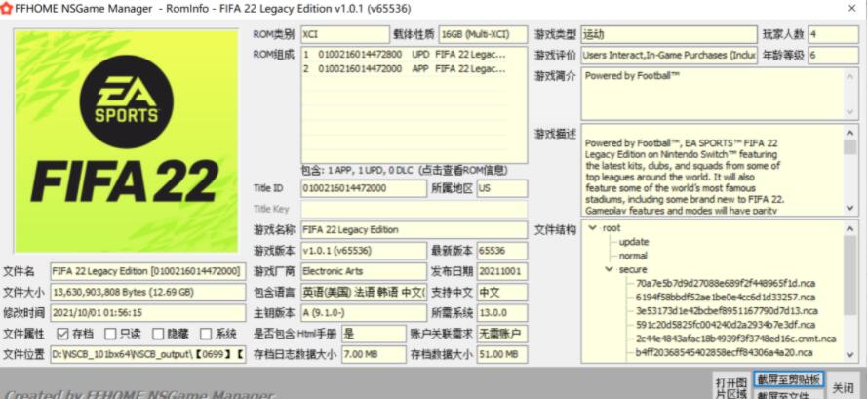Viewport: 868px width, 399px height.
Task: Click the 截屏至剪贴板 button
Action: [789, 379]
